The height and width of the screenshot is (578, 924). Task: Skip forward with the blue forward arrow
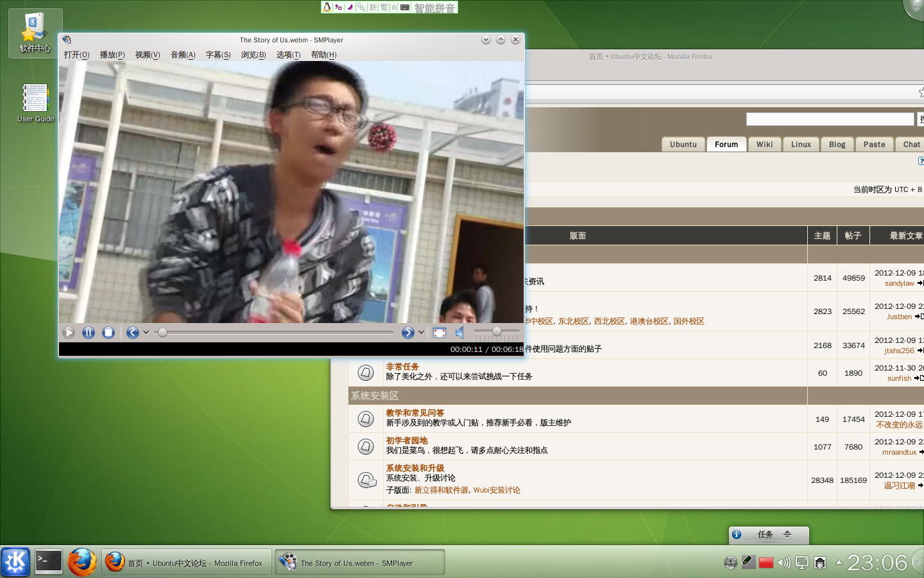[407, 333]
